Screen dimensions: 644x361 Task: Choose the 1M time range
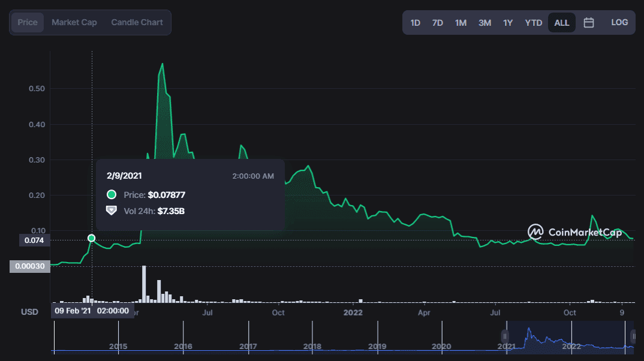click(461, 23)
